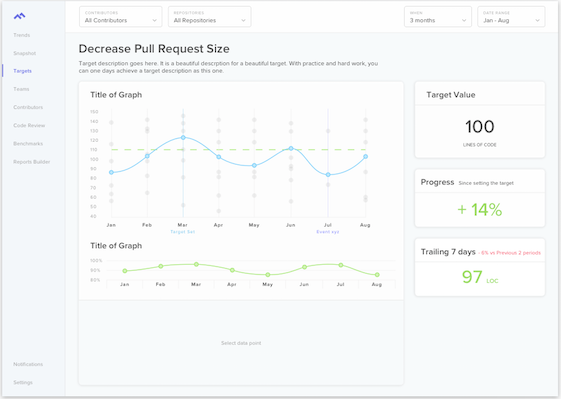Navigate to Contributors section
This screenshot has width=561, height=399.
(28, 107)
